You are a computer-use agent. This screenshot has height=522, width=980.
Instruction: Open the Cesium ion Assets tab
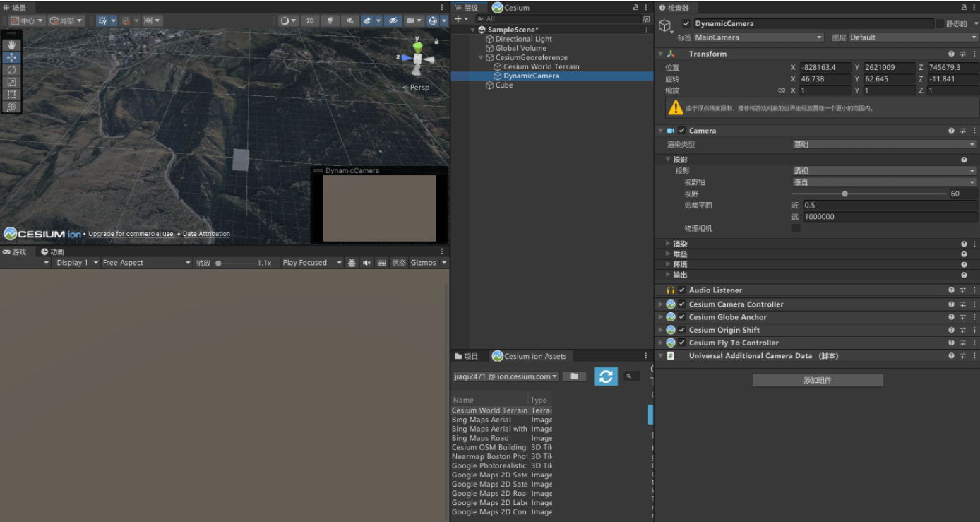530,356
